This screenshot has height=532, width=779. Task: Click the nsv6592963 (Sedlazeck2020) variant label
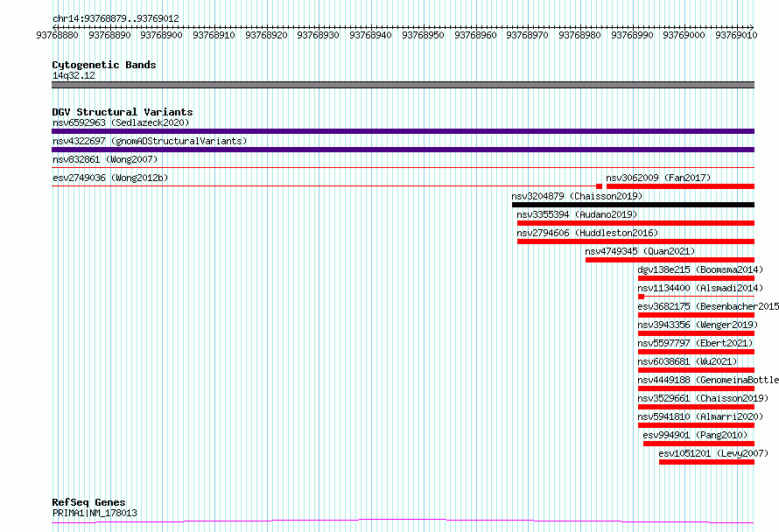tap(121, 122)
